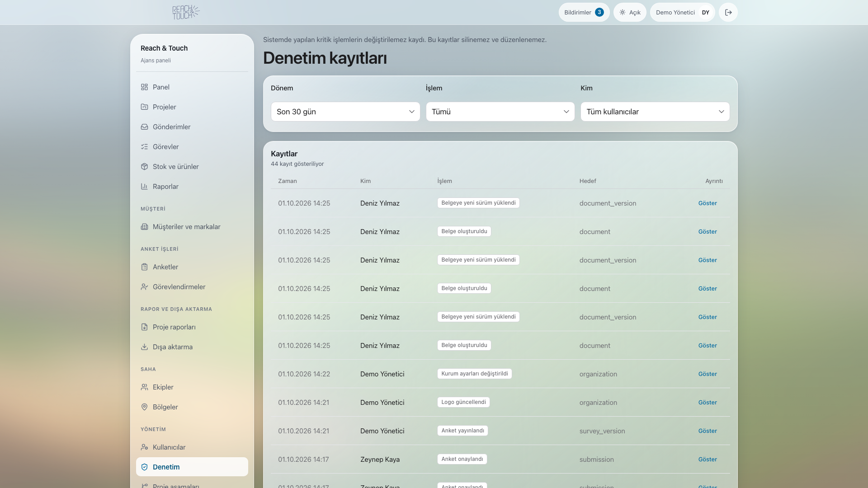Click the Kullanıcılar user settings icon
The image size is (868, 488).
pyautogui.click(x=144, y=447)
